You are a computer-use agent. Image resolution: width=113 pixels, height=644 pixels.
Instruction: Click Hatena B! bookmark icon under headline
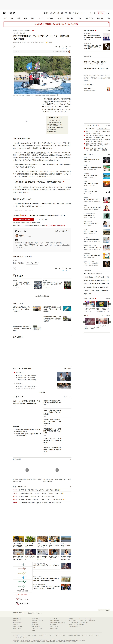(x=66, y=47)
